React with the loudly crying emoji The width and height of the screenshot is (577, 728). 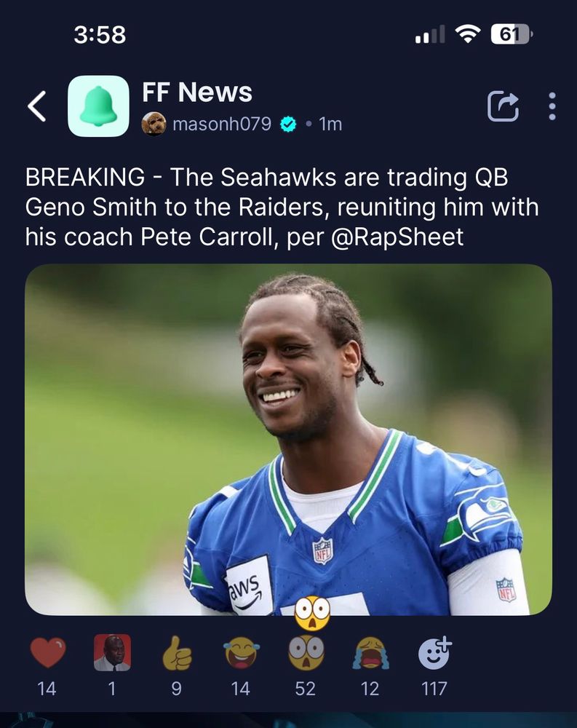(370, 652)
